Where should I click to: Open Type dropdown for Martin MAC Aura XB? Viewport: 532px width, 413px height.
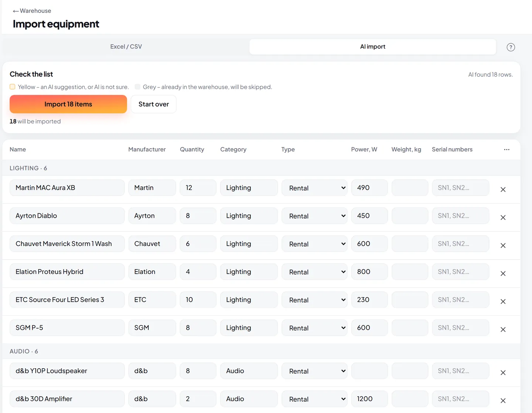tap(314, 188)
